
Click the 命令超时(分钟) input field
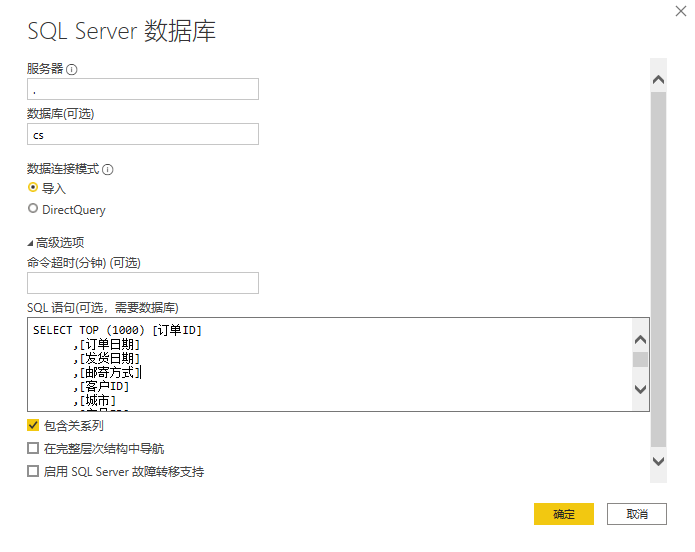[x=143, y=283]
